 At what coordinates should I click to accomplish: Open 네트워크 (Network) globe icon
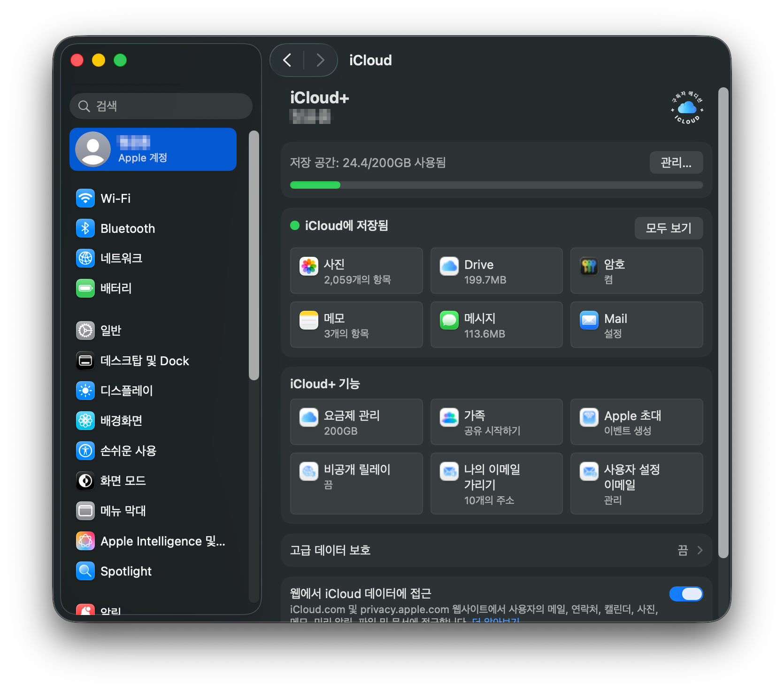point(85,258)
